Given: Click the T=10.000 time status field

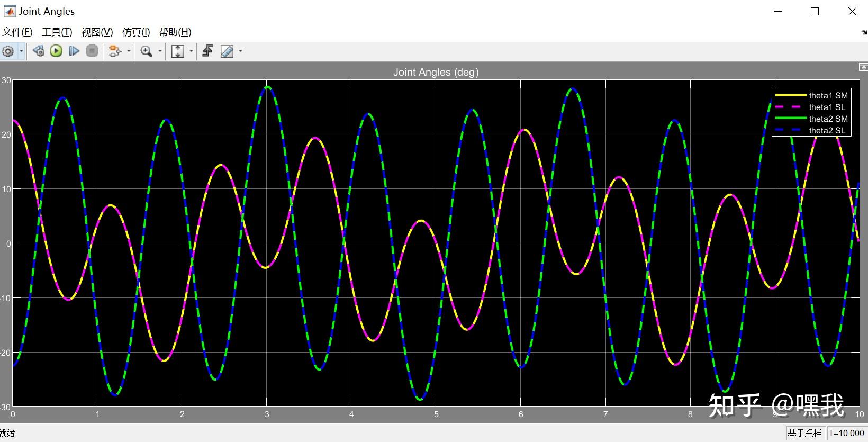Looking at the screenshot, I should (x=846, y=433).
